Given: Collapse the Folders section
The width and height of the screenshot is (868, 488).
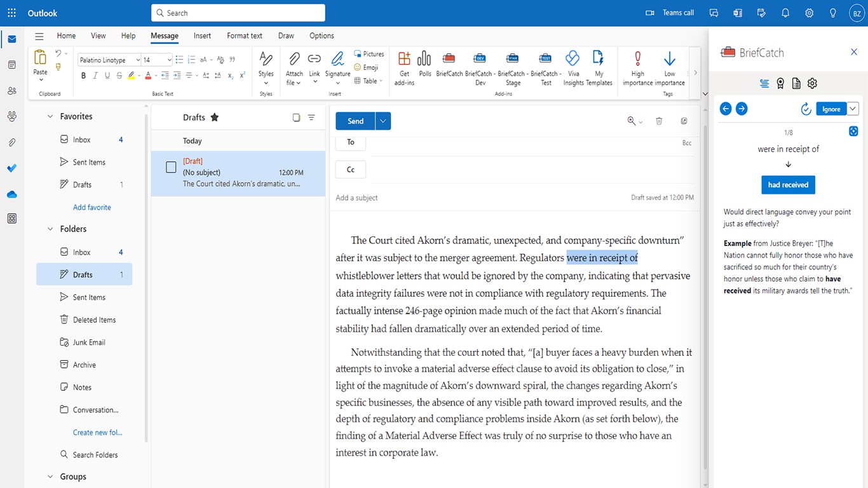Looking at the screenshot, I should [x=50, y=229].
